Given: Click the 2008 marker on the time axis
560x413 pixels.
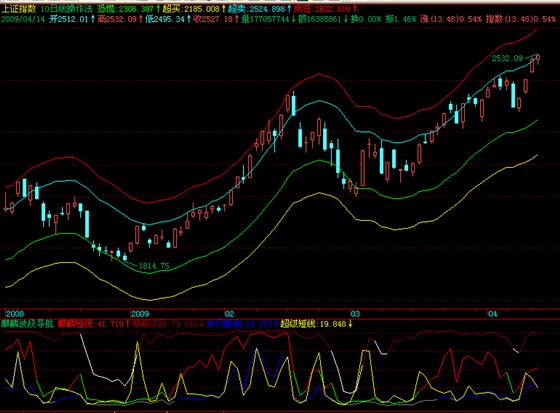Looking at the screenshot, I should (15, 314).
